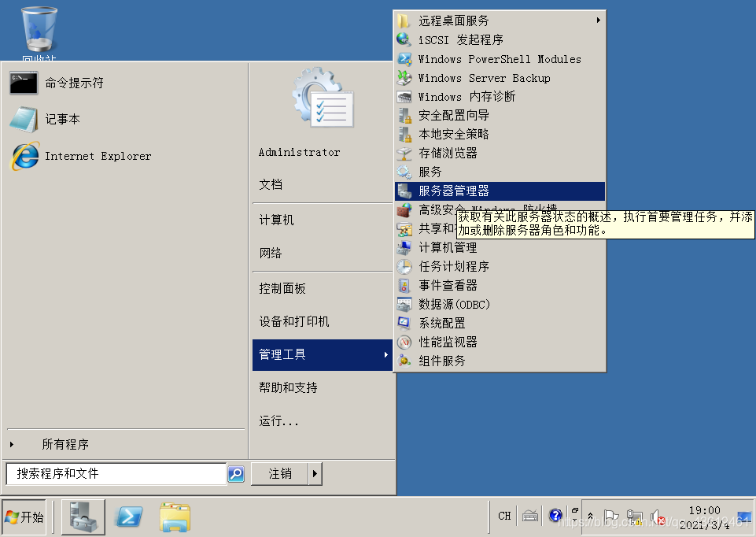This screenshot has width=756, height=537.
Task: Click the Windows Server Backup icon
Action: pyautogui.click(x=404, y=78)
